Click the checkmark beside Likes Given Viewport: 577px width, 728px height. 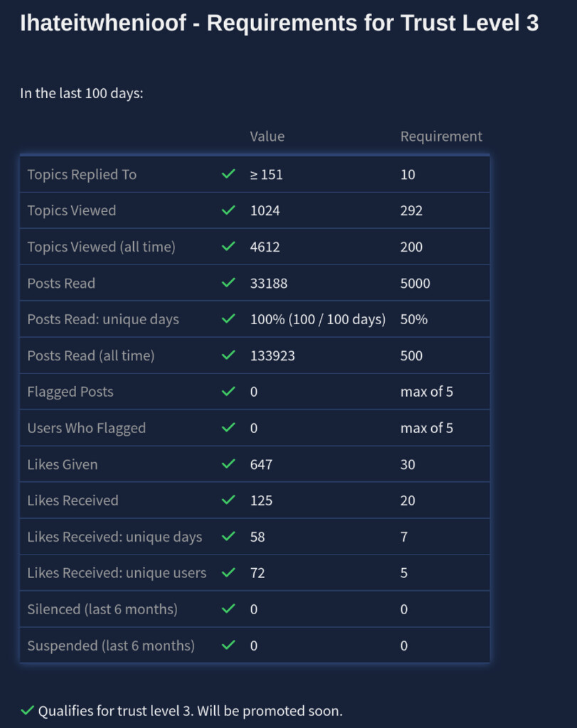point(228,464)
